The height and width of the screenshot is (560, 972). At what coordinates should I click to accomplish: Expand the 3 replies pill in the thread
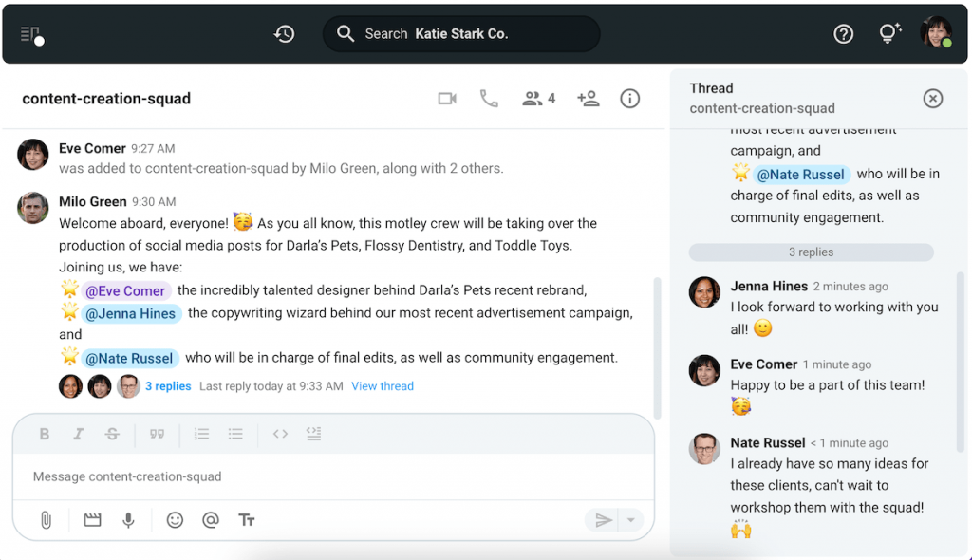pos(811,252)
